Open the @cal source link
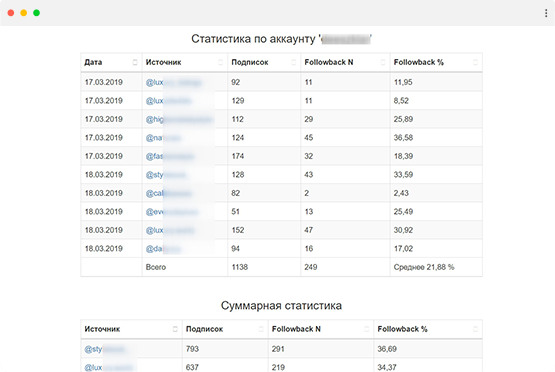The image size is (555, 372). pyautogui.click(x=169, y=194)
